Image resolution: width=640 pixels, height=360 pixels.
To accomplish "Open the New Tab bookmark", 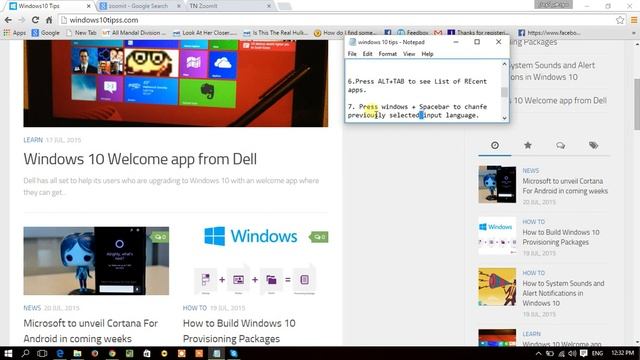I will (x=81, y=33).
